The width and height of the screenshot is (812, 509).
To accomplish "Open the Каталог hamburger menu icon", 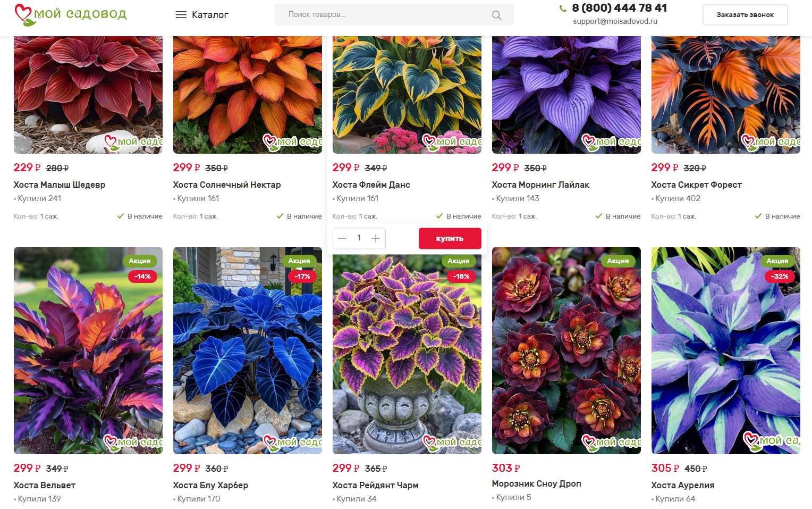I will (x=181, y=15).
